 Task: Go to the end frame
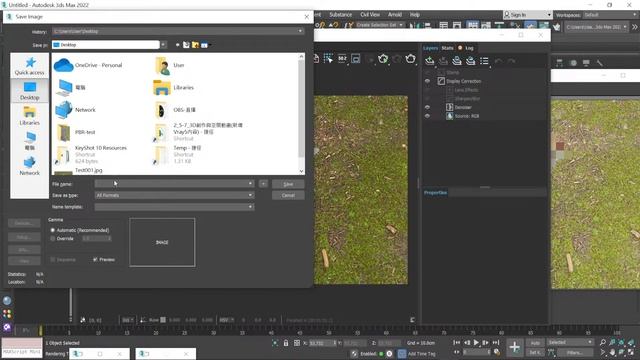coord(496,342)
